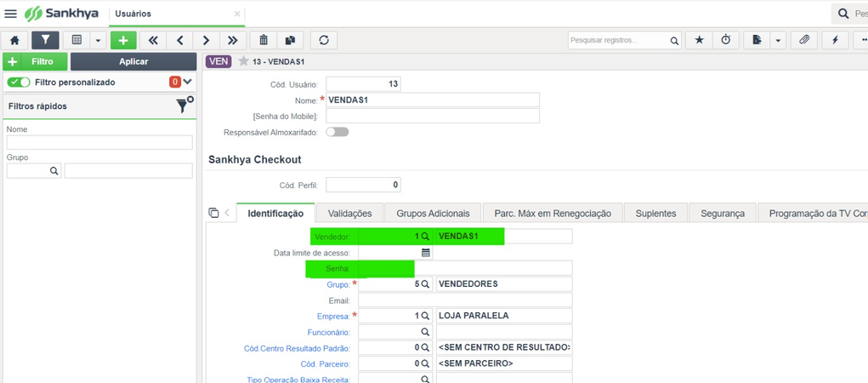Click the Email field

coord(465,300)
